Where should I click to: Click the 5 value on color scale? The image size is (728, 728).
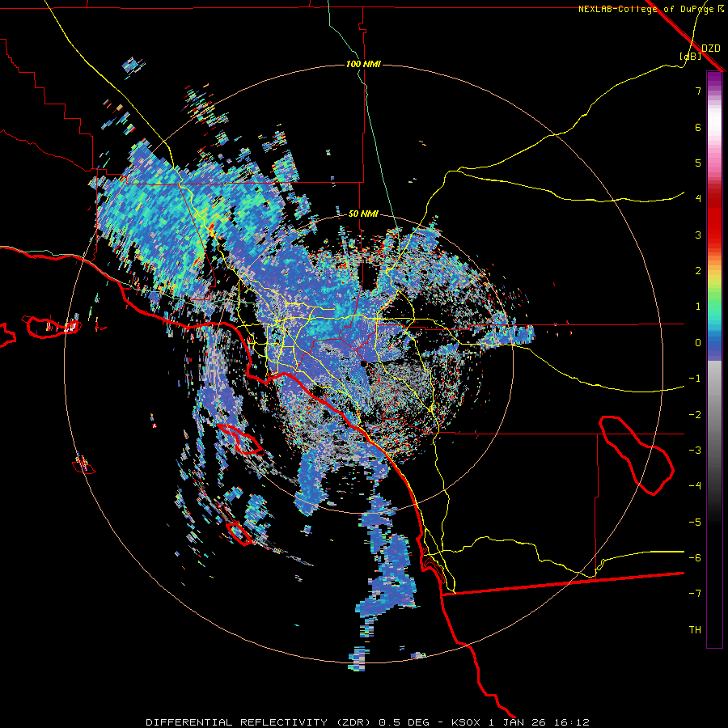[698, 163]
